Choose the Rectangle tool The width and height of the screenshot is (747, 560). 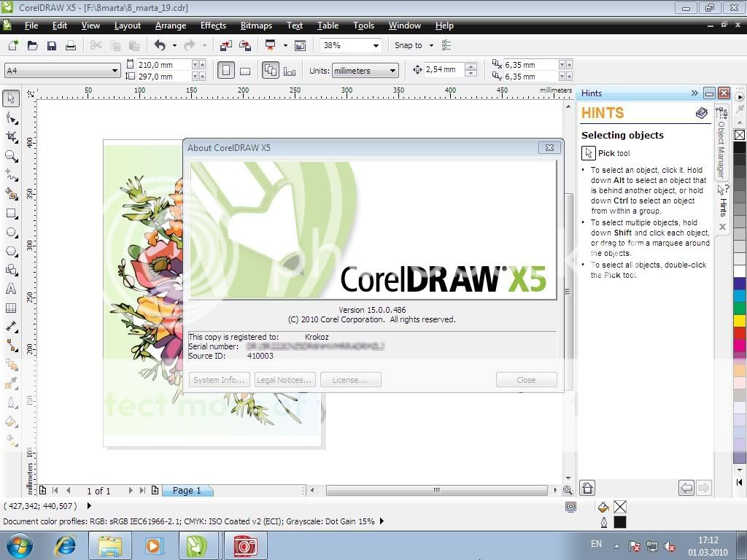[x=11, y=213]
